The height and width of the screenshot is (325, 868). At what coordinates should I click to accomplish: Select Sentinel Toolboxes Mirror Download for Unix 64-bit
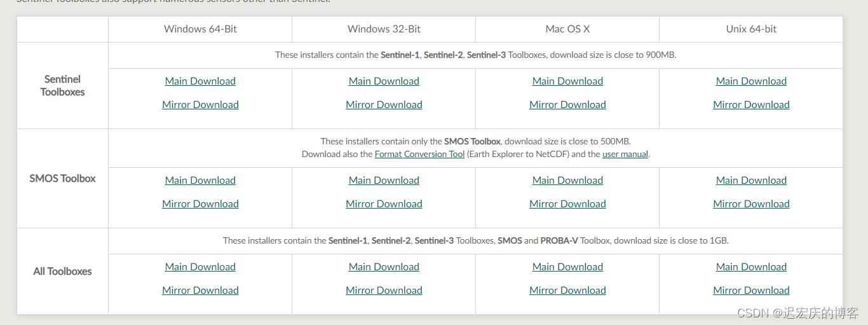tap(751, 104)
